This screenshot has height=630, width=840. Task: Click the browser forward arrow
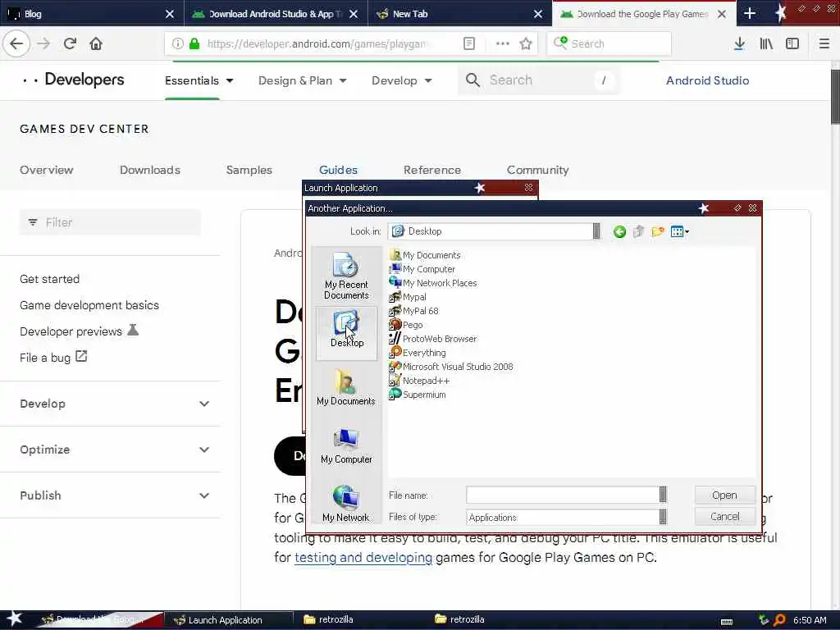(x=43, y=43)
